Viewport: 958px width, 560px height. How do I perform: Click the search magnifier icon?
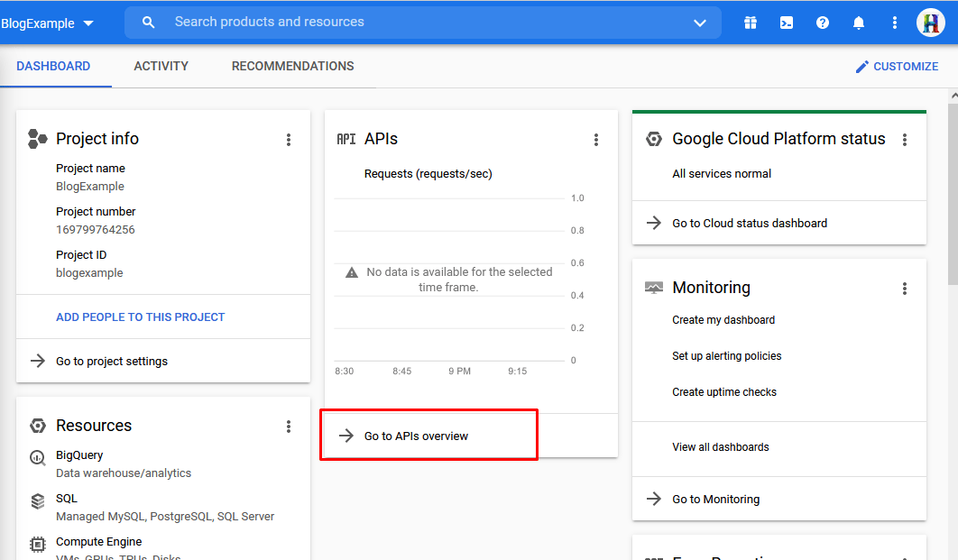point(149,22)
